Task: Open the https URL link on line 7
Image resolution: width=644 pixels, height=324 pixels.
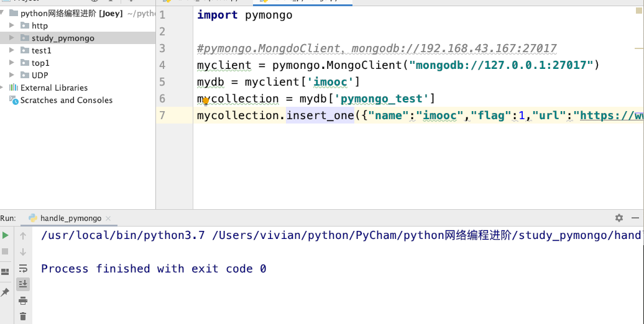Action: pyautogui.click(x=612, y=115)
